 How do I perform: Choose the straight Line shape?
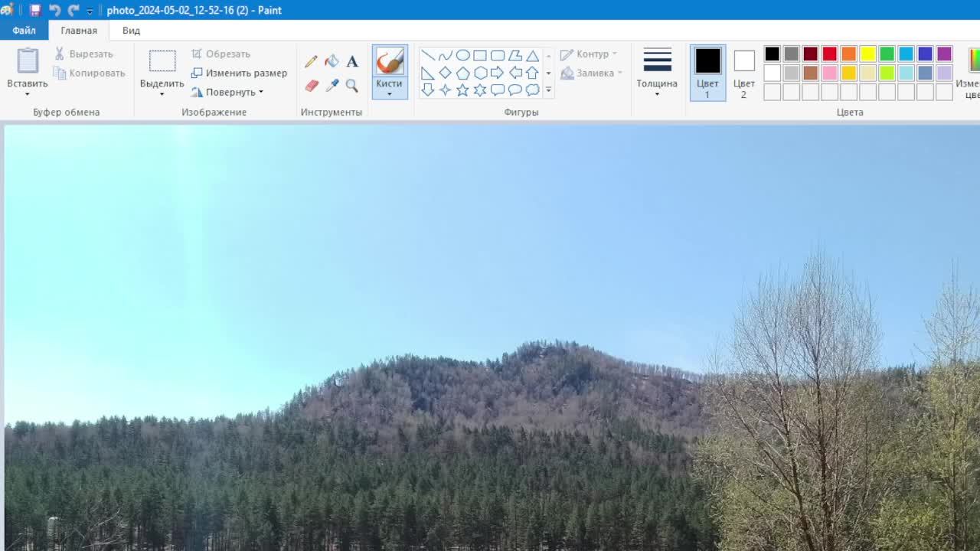coord(428,55)
